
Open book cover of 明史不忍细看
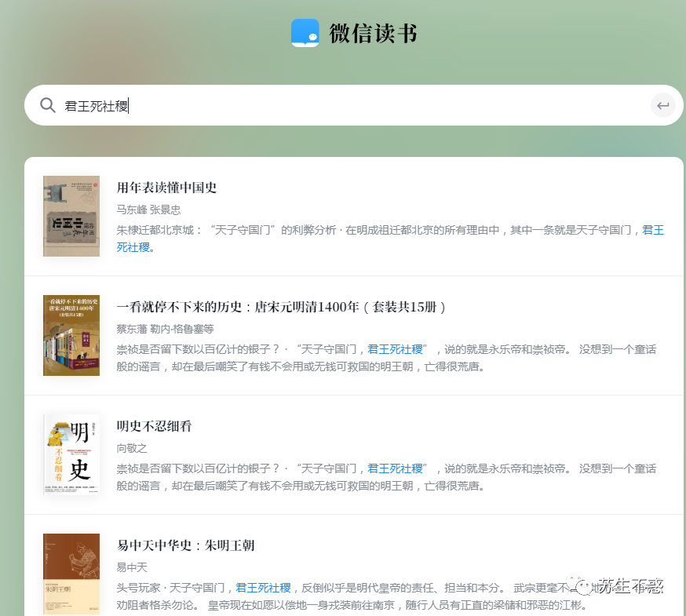coord(71,454)
